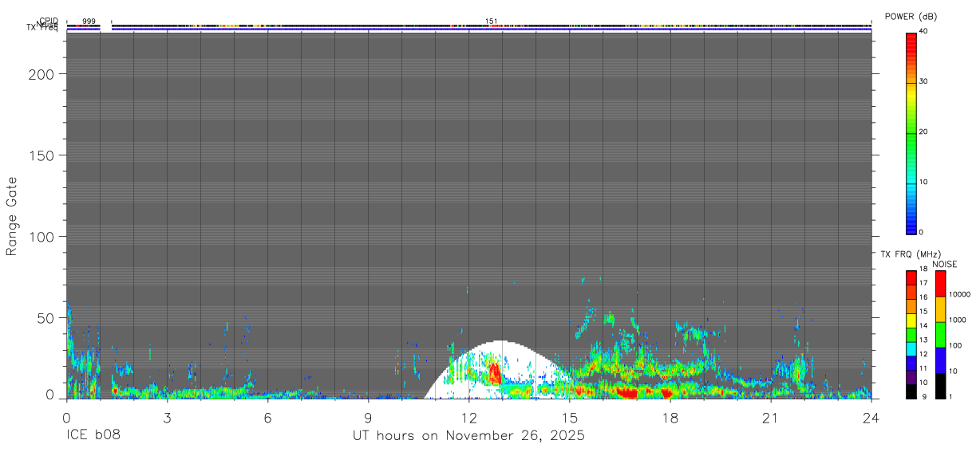Pick the orange swatch of noise scale
Screen dimensions: 980x452
[x=941, y=309]
